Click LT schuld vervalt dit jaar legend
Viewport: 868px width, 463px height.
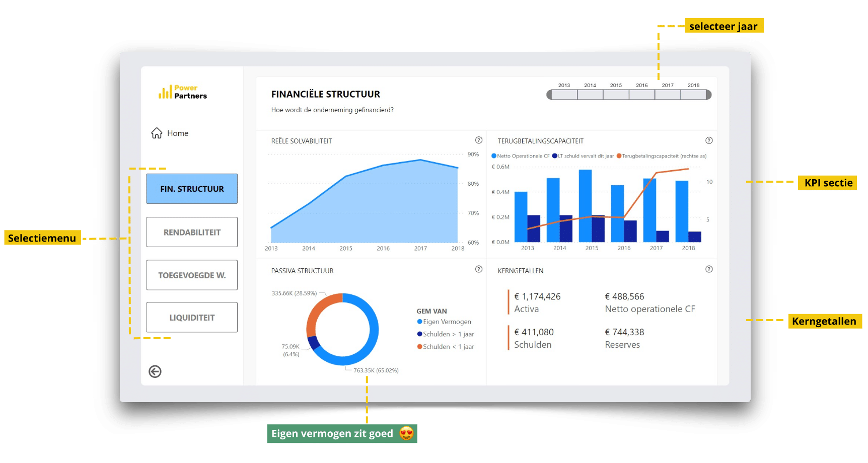click(x=583, y=156)
